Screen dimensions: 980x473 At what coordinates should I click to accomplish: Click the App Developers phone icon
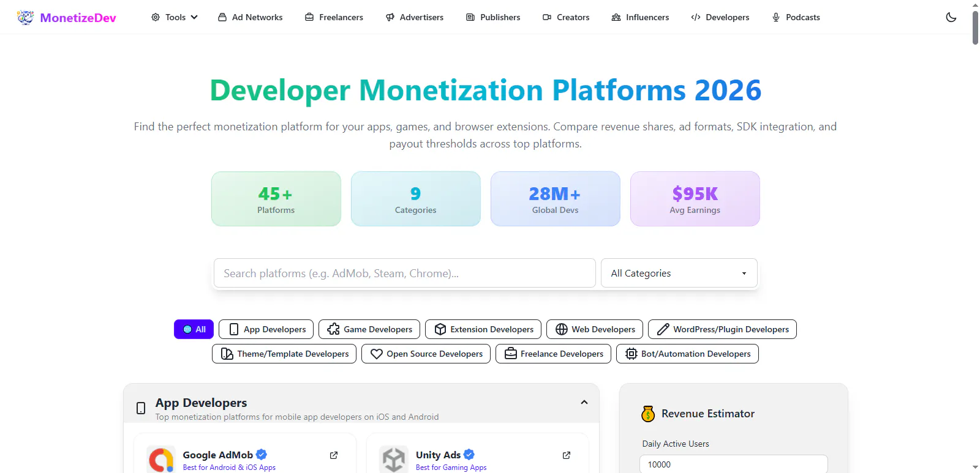coord(141,408)
